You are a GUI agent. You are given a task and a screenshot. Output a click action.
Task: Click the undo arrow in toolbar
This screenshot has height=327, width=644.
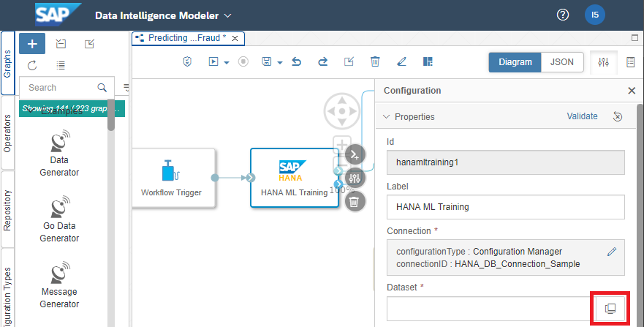tap(297, 62)
